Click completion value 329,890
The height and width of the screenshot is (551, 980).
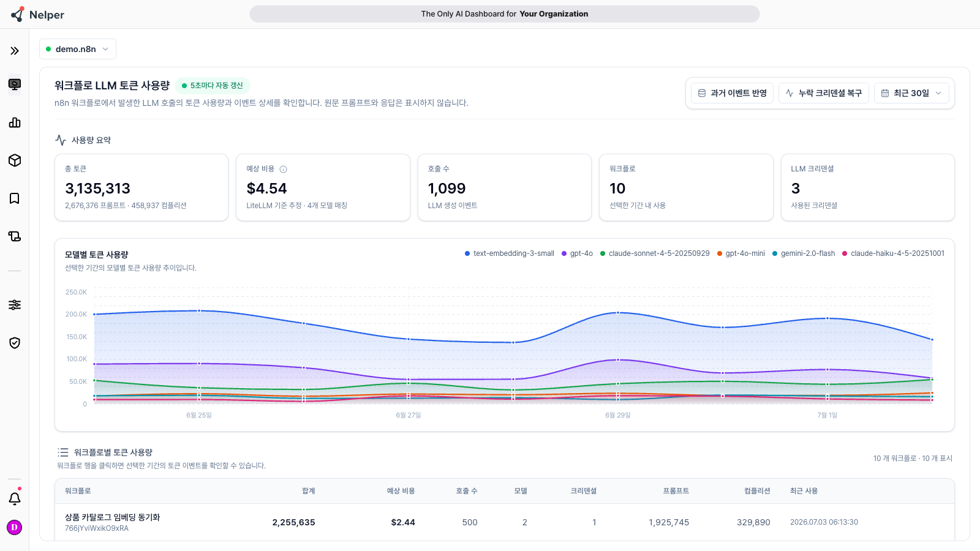(x=753, y=522)
